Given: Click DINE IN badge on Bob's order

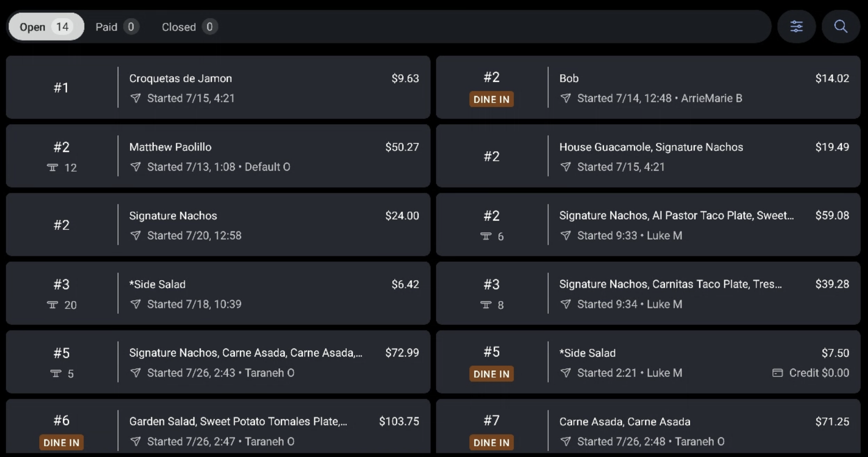Looking at the screenshot, I should pyautogui.click(x=491, y=99).
